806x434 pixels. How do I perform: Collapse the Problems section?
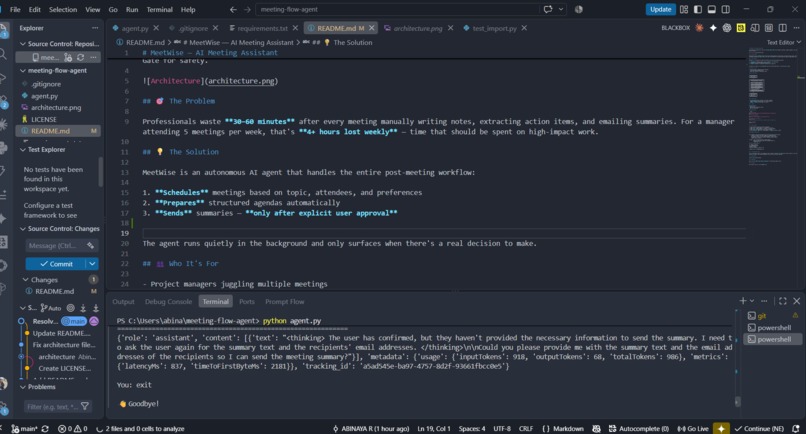pyautogui.click(x=23, y=387)
